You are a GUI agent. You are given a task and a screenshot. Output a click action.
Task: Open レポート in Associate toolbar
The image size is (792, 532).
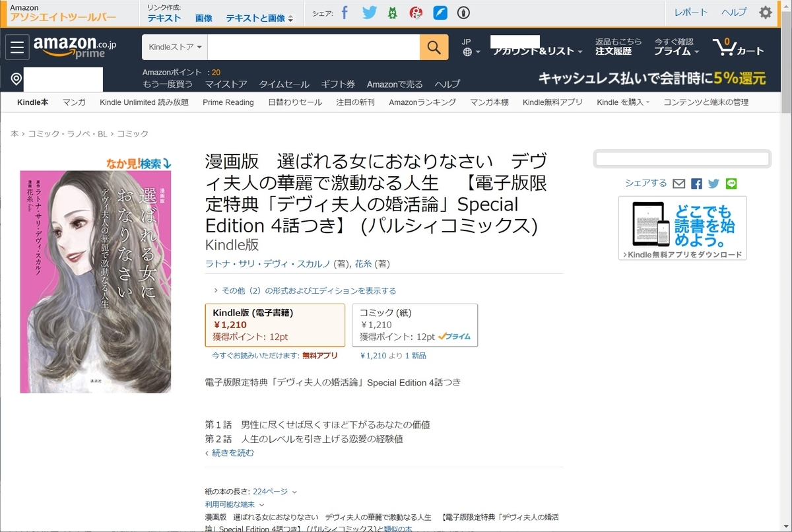coord(691,12)
